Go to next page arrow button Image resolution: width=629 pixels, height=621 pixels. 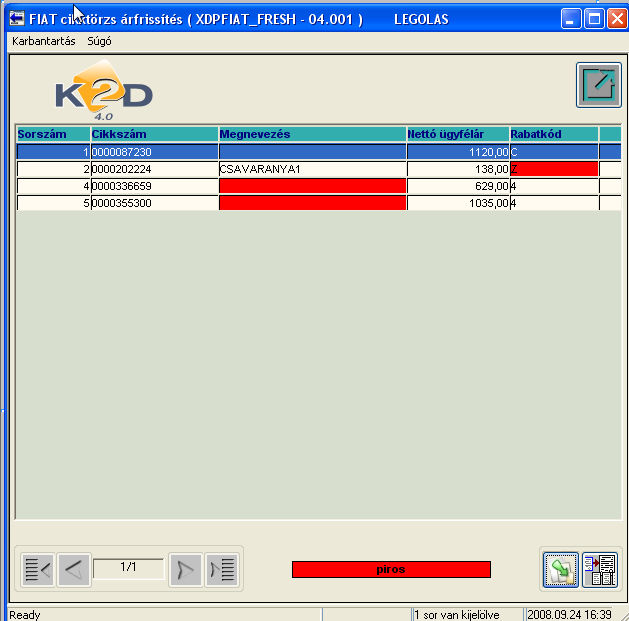(x=185, y=569)
